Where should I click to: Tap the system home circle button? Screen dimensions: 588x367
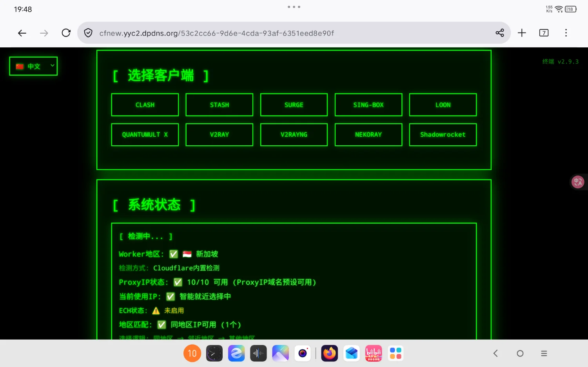(520, 353)
